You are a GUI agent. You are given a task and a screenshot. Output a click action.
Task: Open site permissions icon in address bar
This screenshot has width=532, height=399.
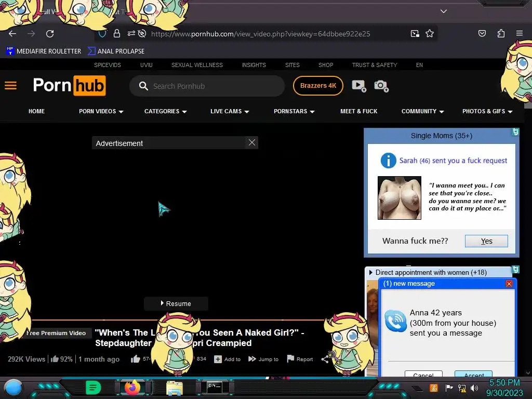pyautogui.click(x=131, y=34)
